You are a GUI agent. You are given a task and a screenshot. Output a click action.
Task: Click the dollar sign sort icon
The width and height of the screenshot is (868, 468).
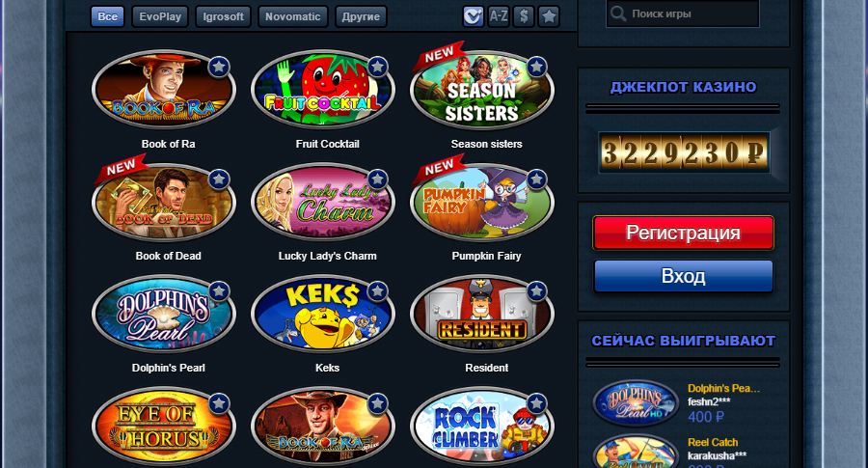tap(524, 16)
